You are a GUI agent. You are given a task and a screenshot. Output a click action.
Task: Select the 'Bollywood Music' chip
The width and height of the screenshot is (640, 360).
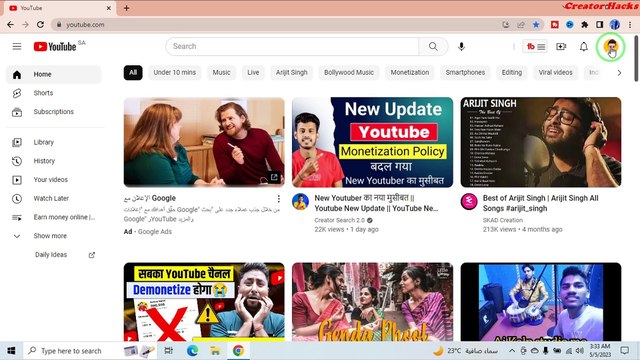click(349, 73)
